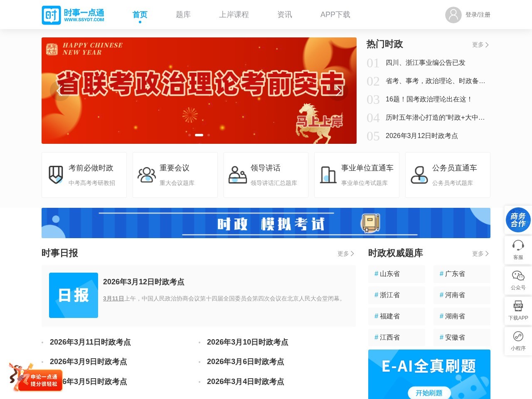Open the 2026年3月11日时政考点 link

91,342
